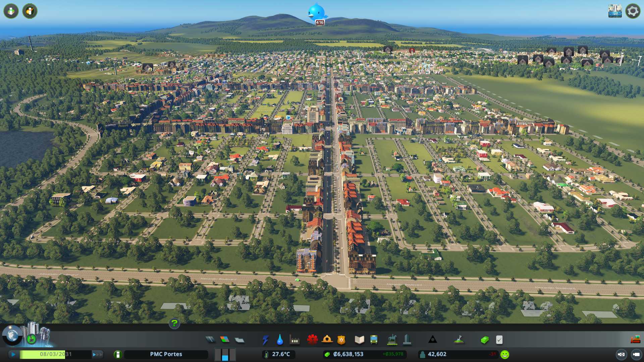Screen dimensions: 644x362
Task: Open the Economy money panel
Action: pos(485,340)
